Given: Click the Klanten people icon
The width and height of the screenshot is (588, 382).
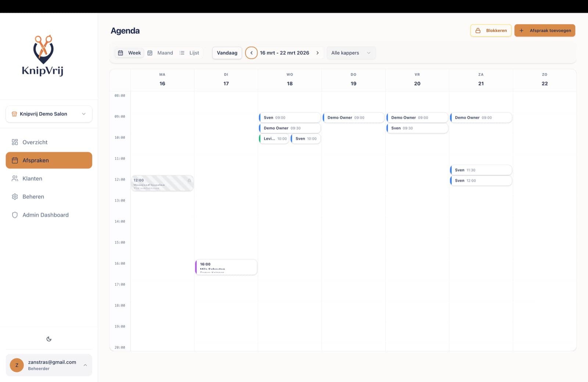Looking at the screenshot, I should point(15,179).
